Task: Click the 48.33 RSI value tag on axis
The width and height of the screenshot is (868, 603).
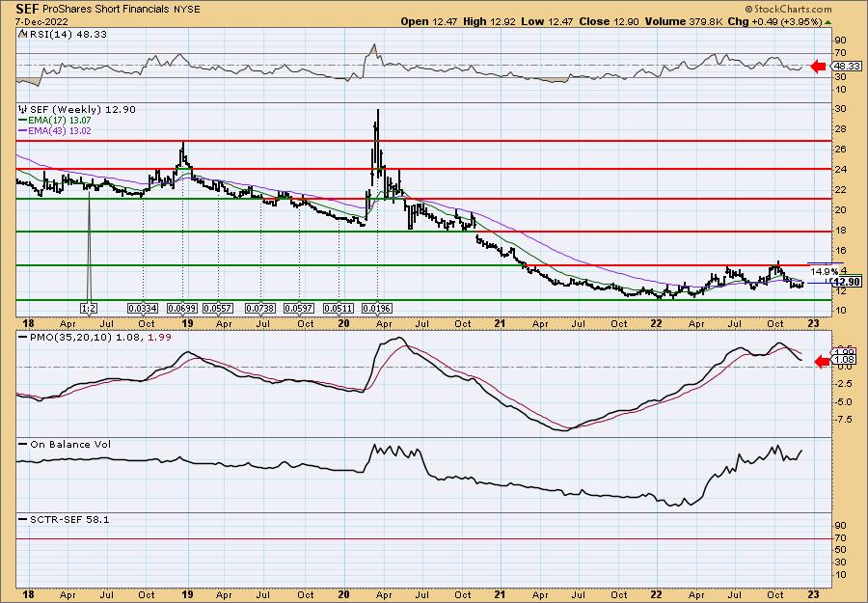Action: (x=847, y=67)
